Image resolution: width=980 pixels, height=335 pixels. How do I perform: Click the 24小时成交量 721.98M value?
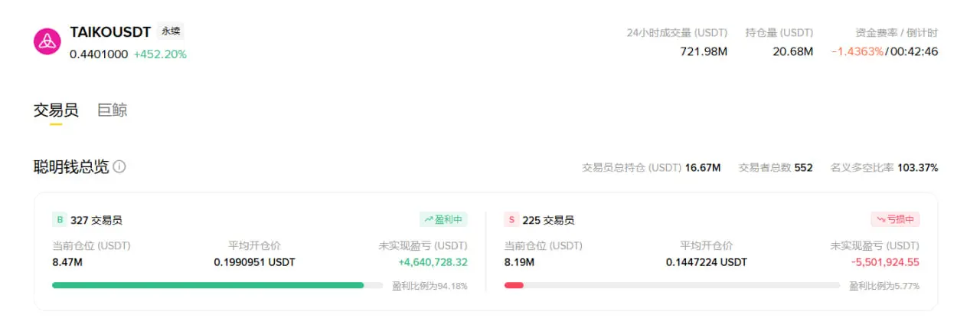[x=704, y=51]
